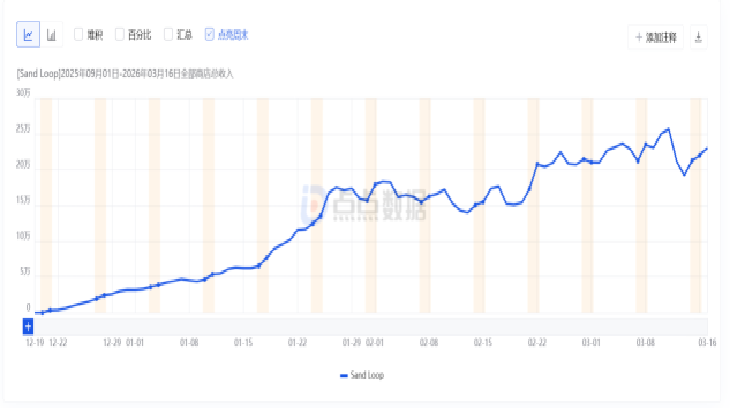Click the download chart icon

tap(699, 37)
